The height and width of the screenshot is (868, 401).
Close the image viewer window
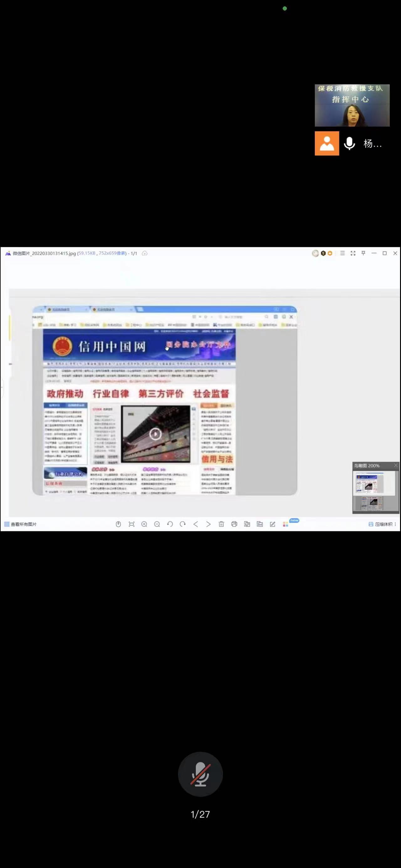(x=395, y=253)
